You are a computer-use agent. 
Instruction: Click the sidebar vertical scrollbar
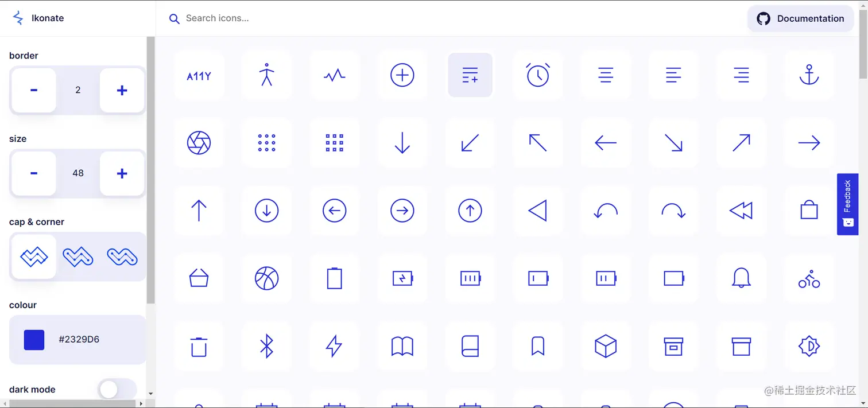pos(150,170)
